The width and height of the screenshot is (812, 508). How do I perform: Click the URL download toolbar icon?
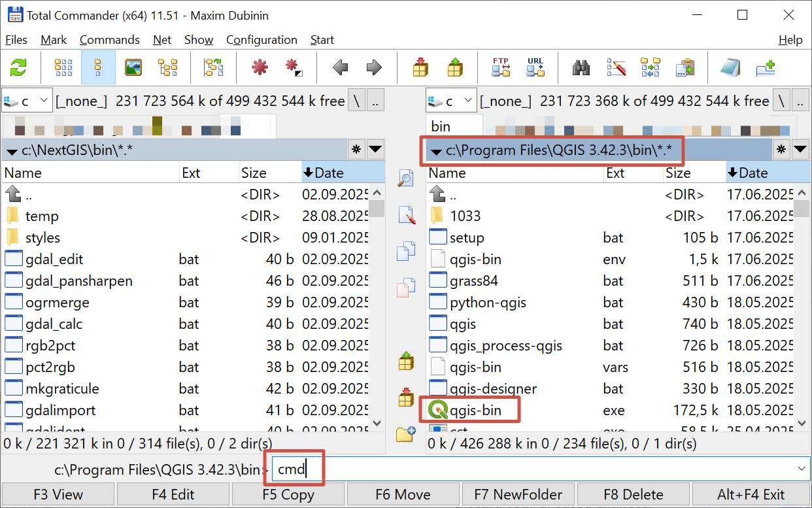(x=535, y=67)
